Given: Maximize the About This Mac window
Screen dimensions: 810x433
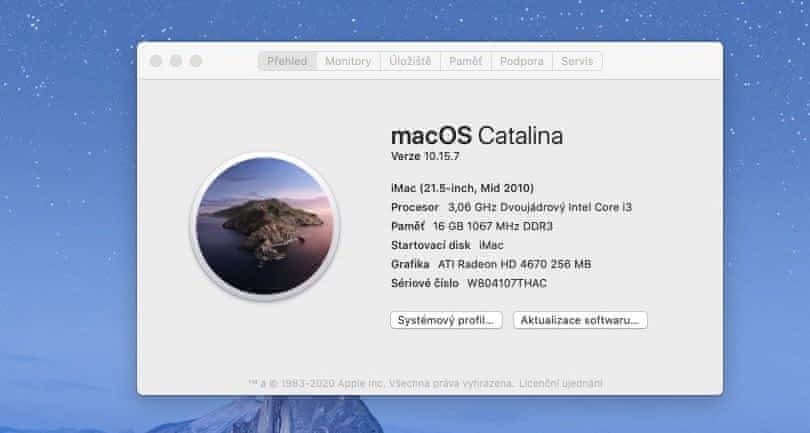Looking at the screenshot, I should [x=196, y=61].
